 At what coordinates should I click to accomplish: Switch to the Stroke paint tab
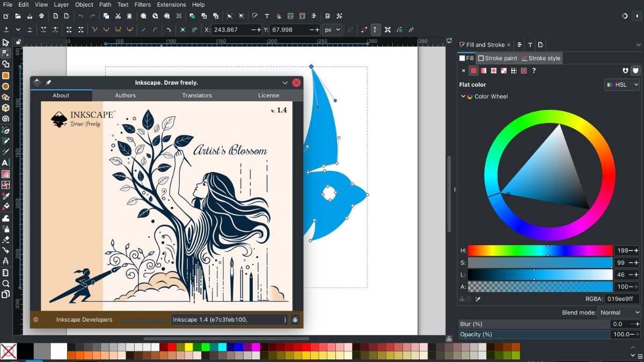[498, 58]
